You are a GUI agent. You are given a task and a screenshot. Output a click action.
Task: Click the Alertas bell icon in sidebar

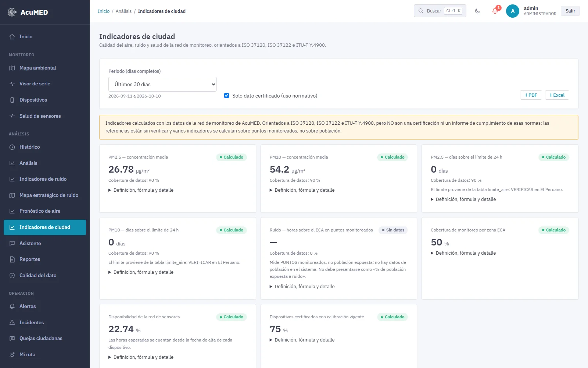(12, 307)
